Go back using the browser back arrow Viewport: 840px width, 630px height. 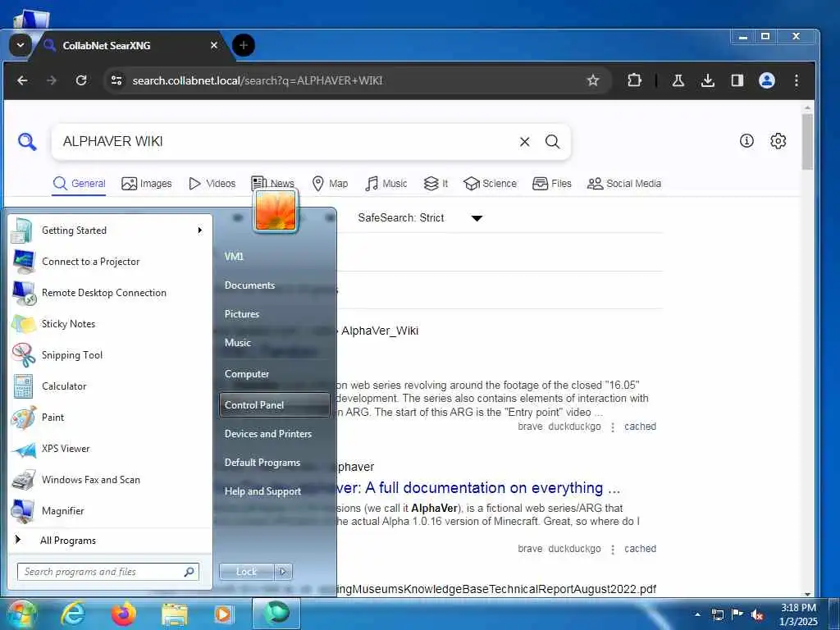[22, 80]
